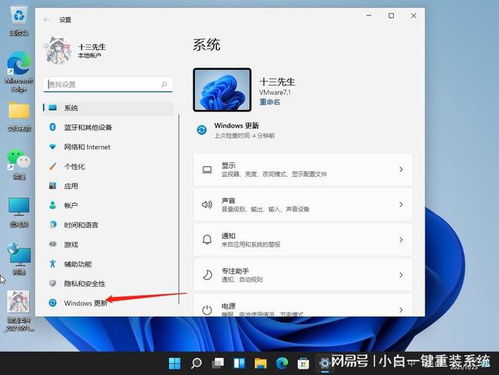Click the gaming controller icon

coord(53,244)
